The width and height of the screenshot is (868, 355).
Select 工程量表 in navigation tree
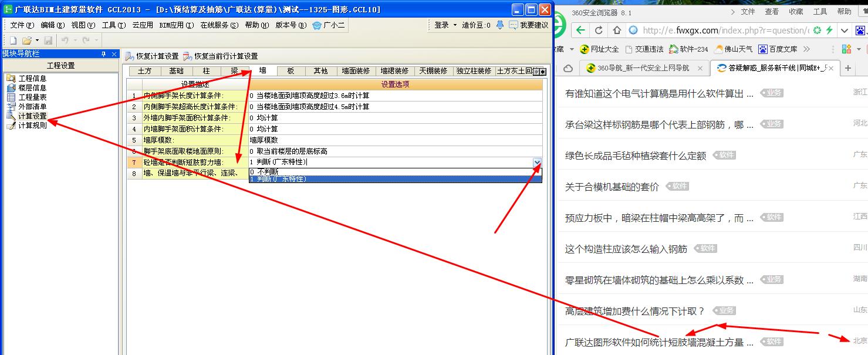click(x=32, y=97)
